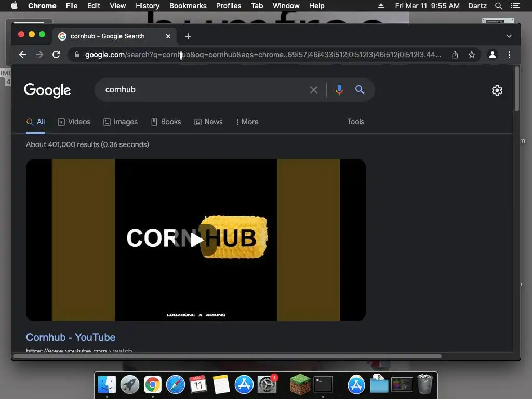This screenshot has width=532, height=399.
Task: Expand the tab search chevron
Action: [509, 36]
